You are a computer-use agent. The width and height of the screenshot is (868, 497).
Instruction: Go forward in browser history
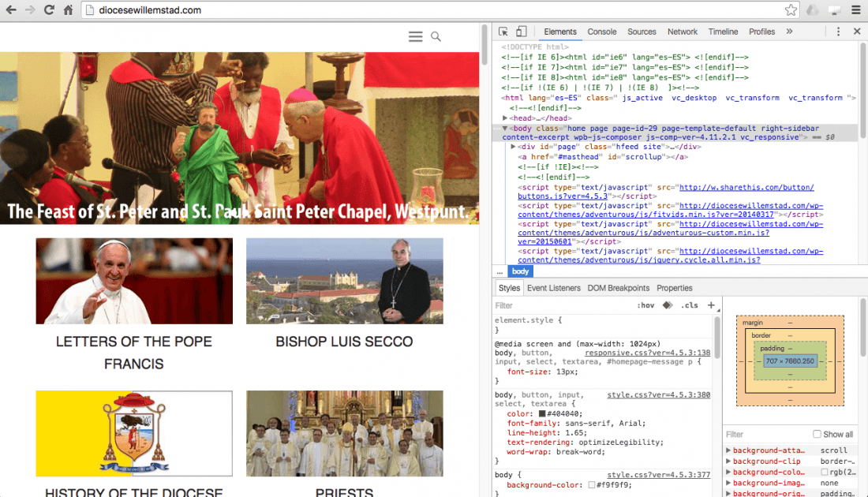[x=30, y=10]
